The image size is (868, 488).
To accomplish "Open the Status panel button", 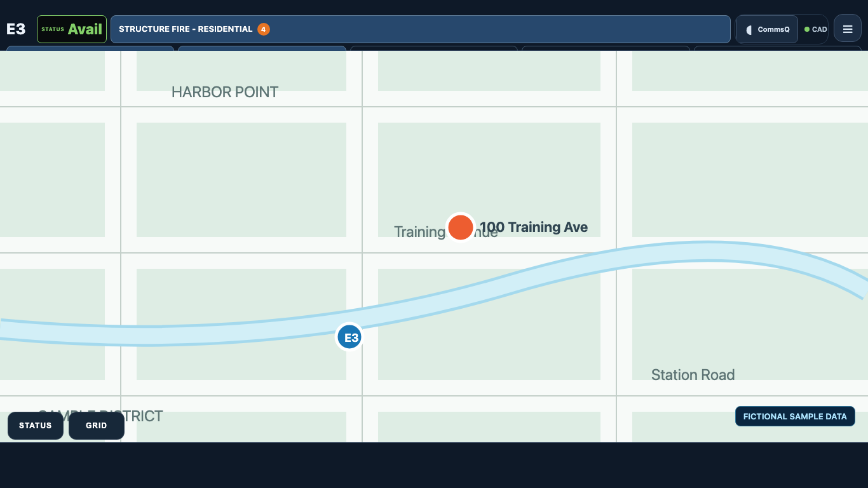I will click(x=36, y=426).
